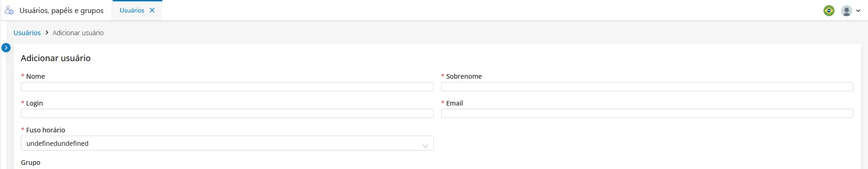Close the Usuários tab

tap(152, 10)
